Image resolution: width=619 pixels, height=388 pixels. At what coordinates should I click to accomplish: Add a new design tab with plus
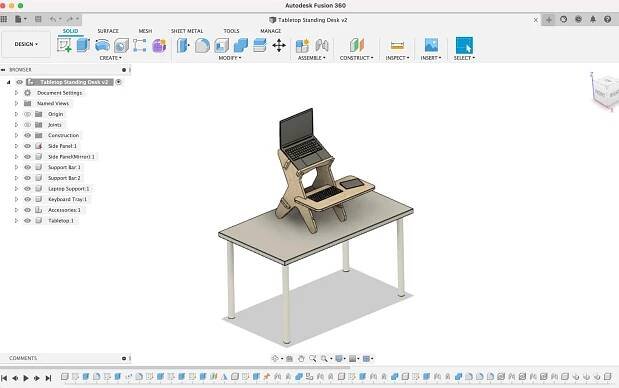549,19
